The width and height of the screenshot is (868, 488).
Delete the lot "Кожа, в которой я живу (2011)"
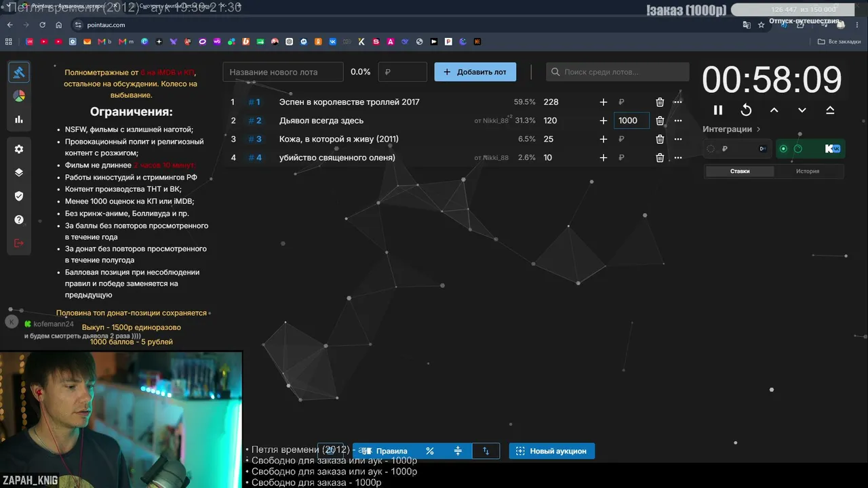point(660,139)
